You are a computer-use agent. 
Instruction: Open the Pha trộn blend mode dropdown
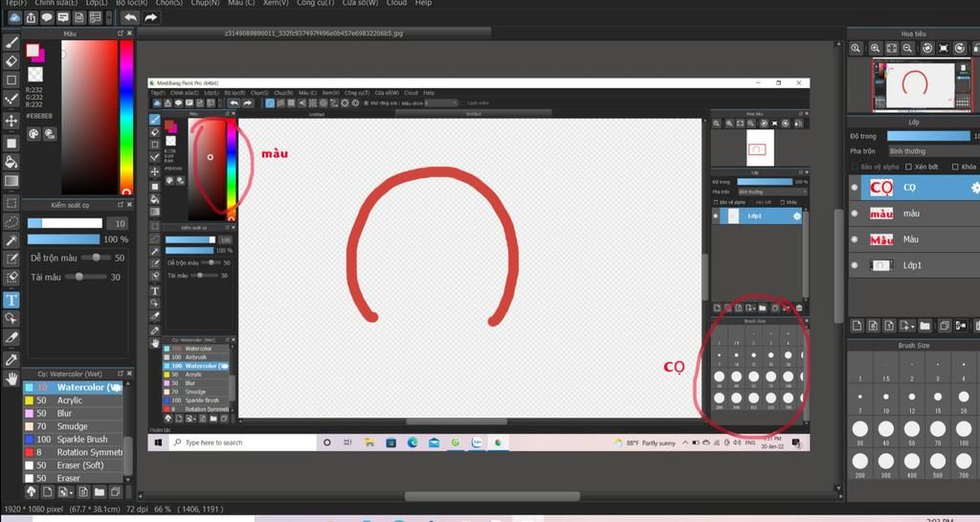(934, 151)
